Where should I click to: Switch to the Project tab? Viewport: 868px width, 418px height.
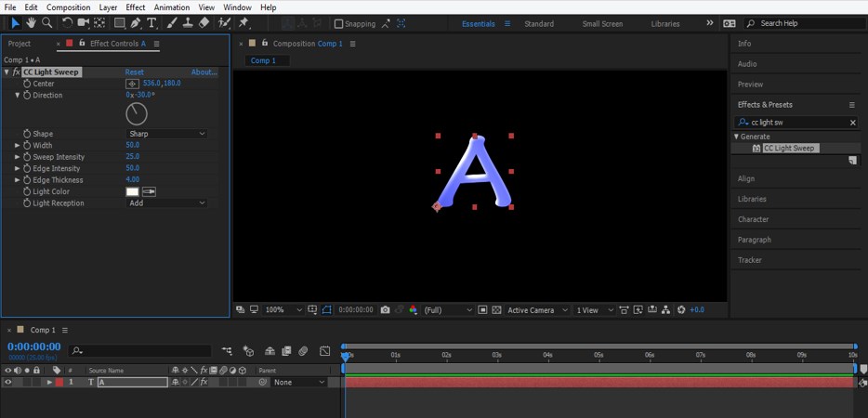[x=20, y=44]
